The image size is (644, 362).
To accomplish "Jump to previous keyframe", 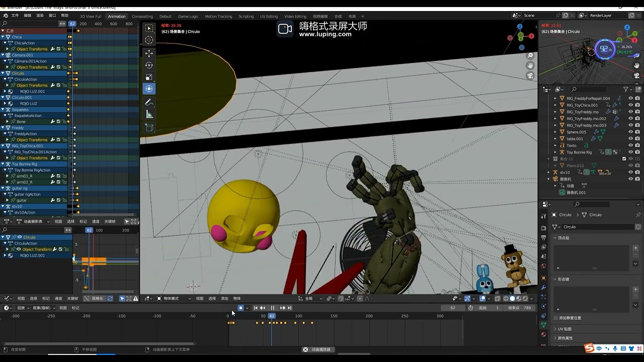I will point(263,308).
